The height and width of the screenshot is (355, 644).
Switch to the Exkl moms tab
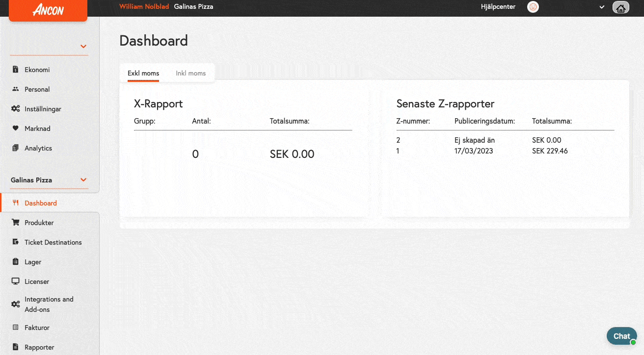[143, 73]
